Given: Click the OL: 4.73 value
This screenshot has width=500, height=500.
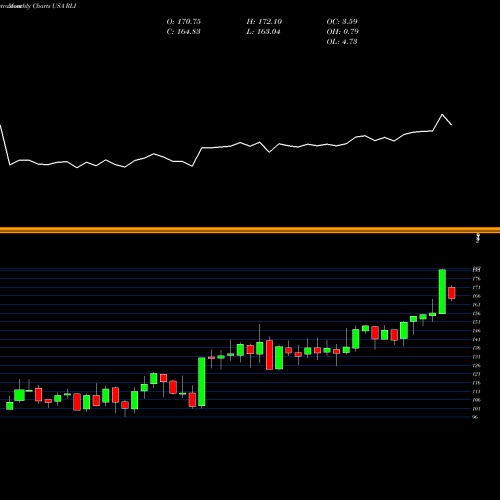Looking at the screenshot, I should pos(342,42).
